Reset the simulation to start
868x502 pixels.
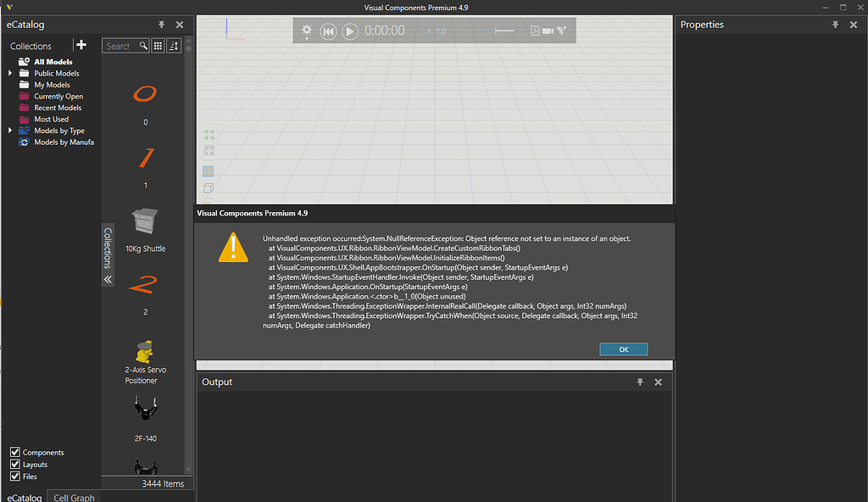[328, 31]
